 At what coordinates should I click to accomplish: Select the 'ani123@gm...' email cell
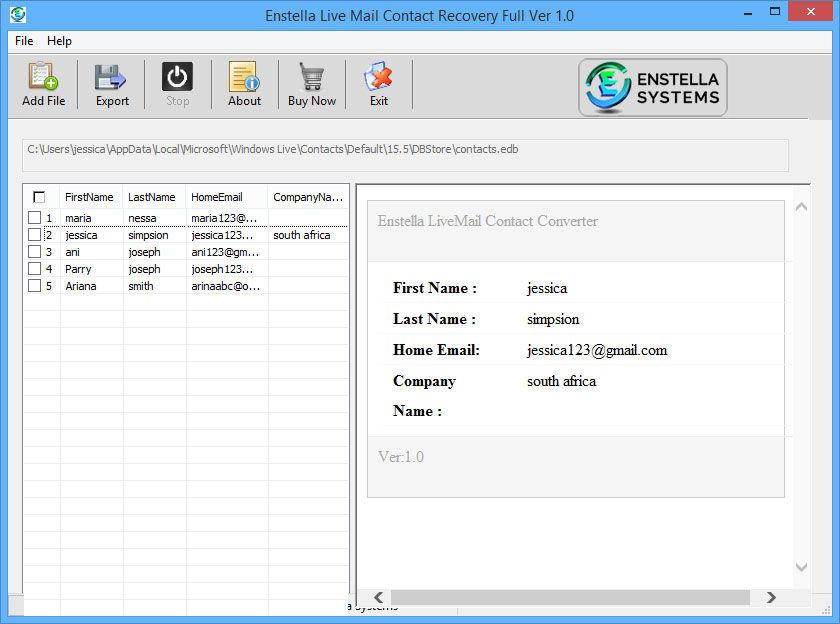(225, 252)
